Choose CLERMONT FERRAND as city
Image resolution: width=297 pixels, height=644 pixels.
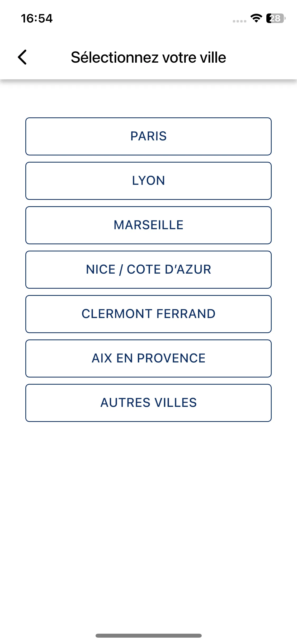(x=148, y=314)
